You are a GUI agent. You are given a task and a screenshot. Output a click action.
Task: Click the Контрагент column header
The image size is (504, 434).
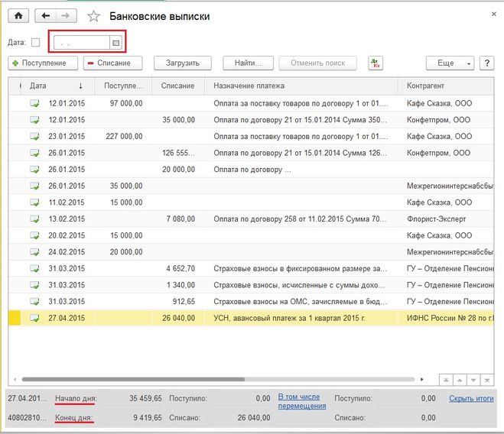point(425,86)
